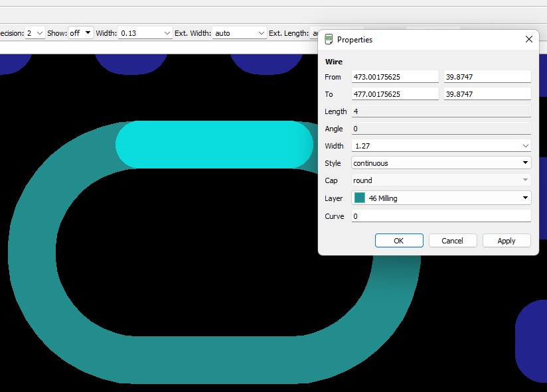Apply the wire property changes
The width and height of the screenshot is (547, 392).
507,241
